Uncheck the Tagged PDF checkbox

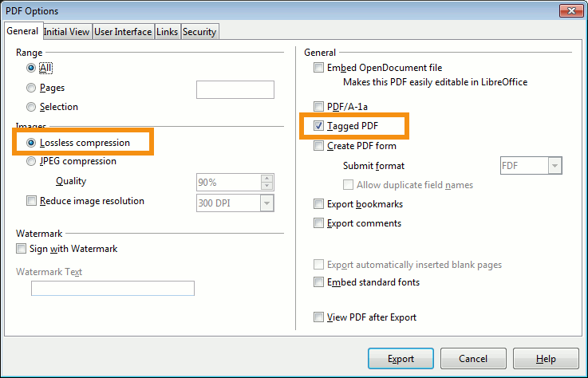319,126
